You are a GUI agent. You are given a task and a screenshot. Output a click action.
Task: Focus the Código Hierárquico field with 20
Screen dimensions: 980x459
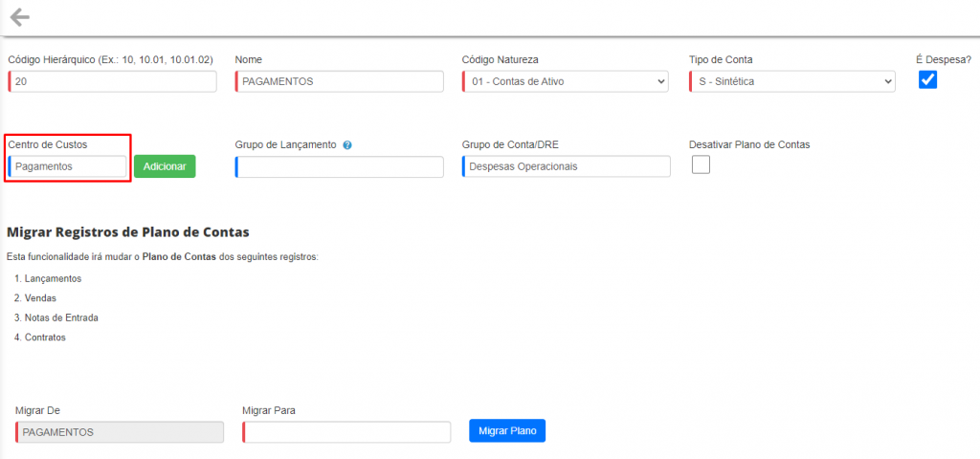[113, 81]
